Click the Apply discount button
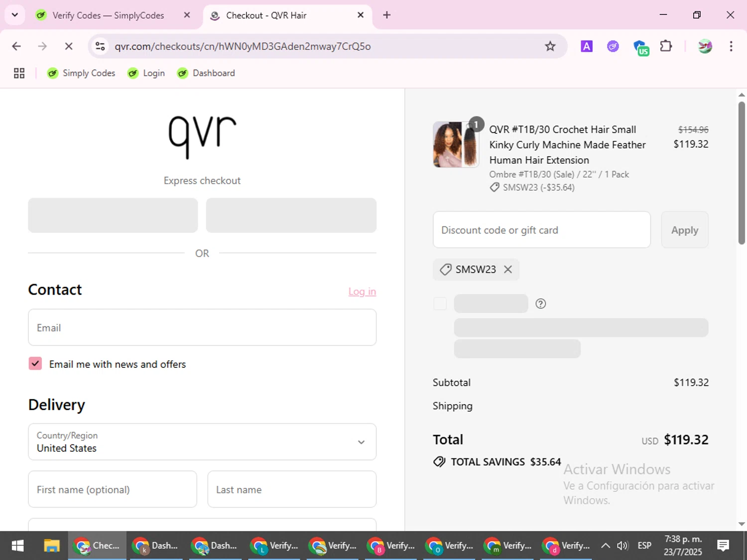Image resolution: width=747 pixels, height=560 pixels. pos(685,230)
